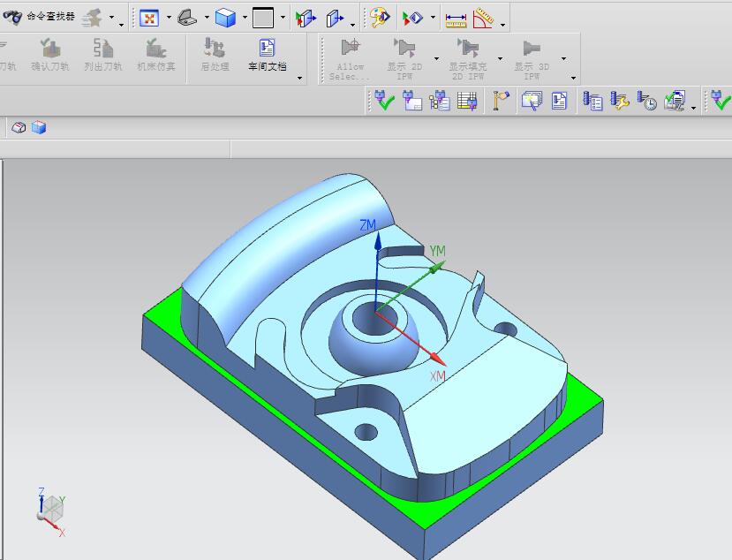Open the paint palette edit display icon
The height and width of the screenshot is (560, 732).
click(380, 18)
